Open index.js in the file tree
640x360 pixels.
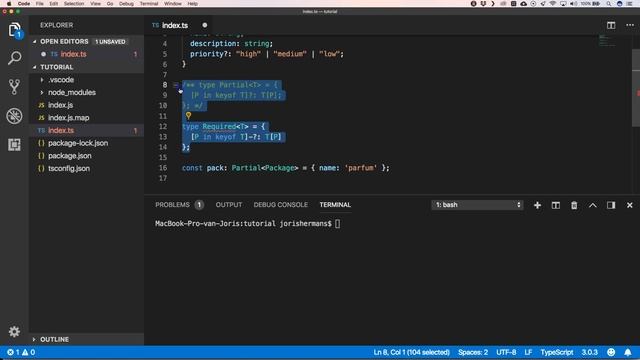(86, 105)
